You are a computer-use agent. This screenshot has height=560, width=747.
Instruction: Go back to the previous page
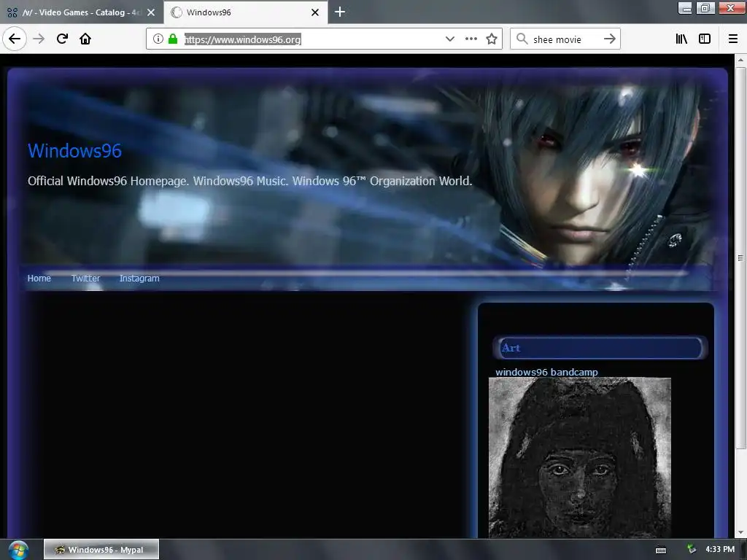[x=15, y=39]
